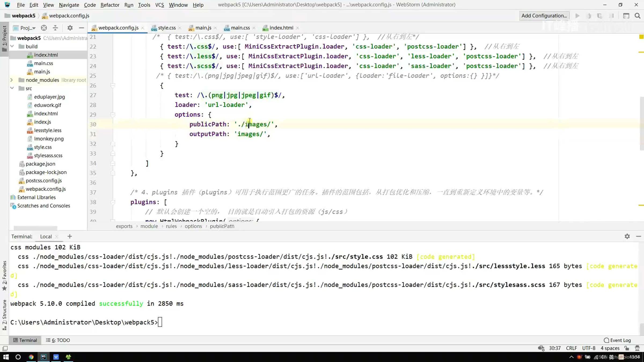The width and height of the screenshot is (644, 362).
Task: Hide the Project panel with minus icon
Action: [x=82, y=28]
